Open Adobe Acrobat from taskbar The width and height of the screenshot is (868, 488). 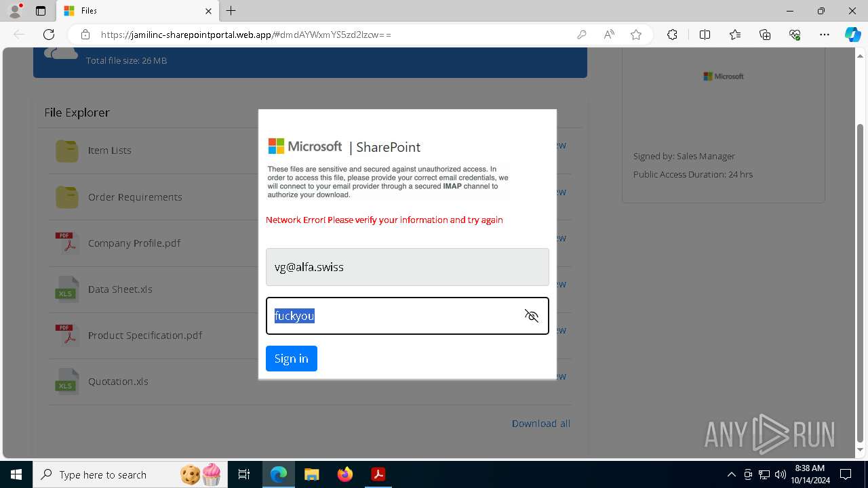coord(378,474)
